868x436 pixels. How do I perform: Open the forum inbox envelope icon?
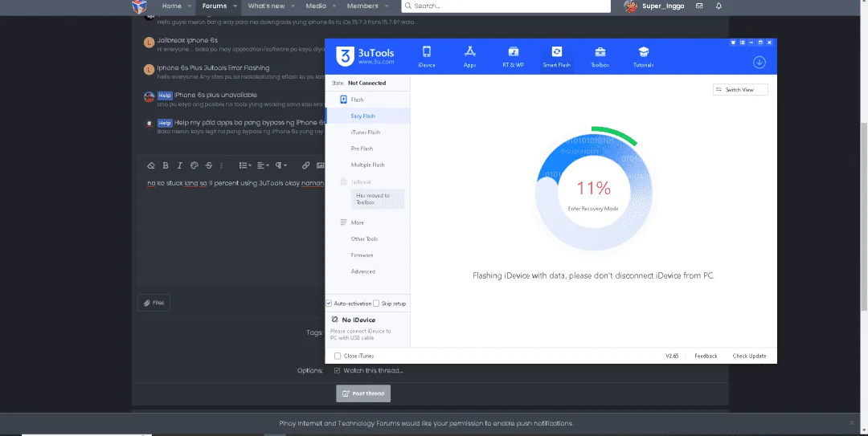coord(699,6)
